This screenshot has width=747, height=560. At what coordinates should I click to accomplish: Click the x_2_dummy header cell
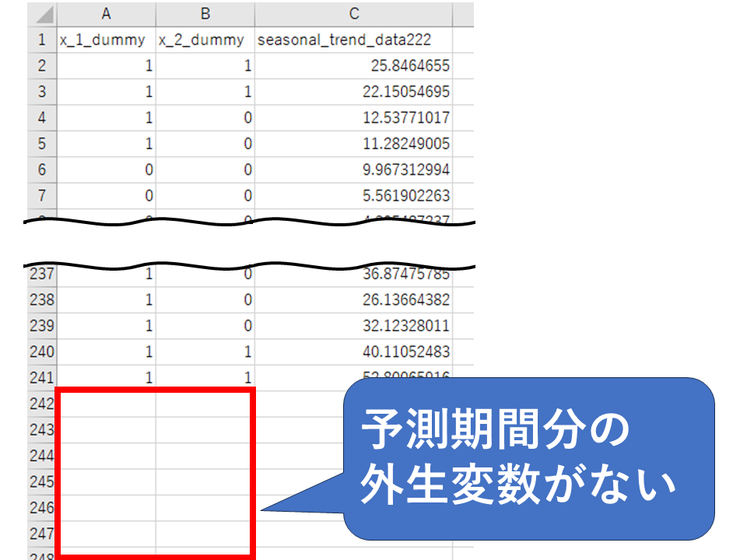(x=205, y=40)
